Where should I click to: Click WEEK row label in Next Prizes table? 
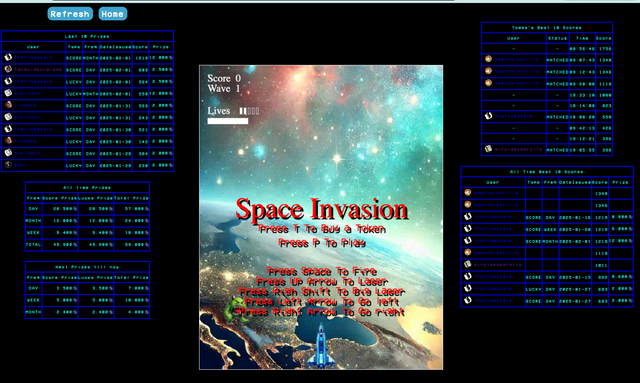pos(33,300)
